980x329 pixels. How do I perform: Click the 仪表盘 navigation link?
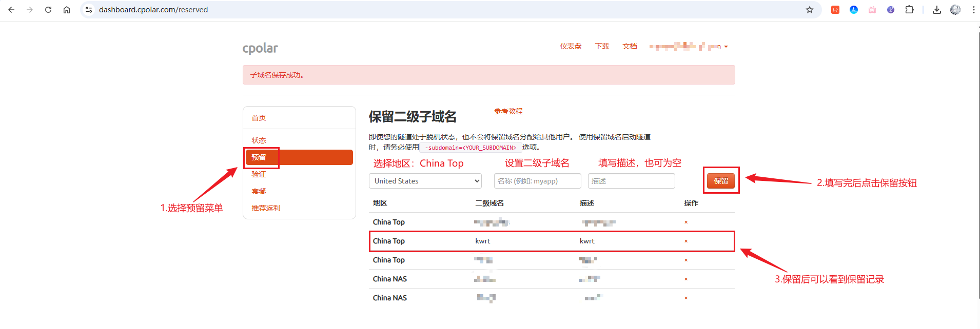pyautogui.click(x=571, y=46)
